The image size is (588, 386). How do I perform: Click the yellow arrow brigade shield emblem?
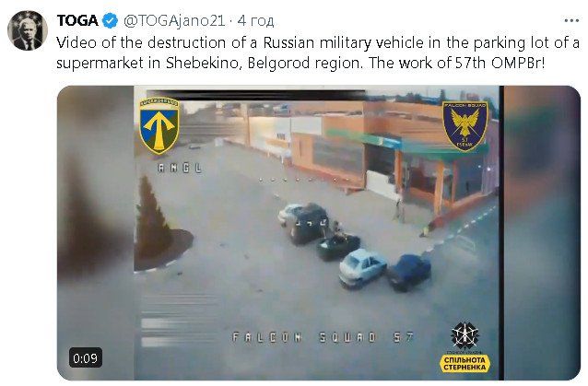(x=159, y=125)
